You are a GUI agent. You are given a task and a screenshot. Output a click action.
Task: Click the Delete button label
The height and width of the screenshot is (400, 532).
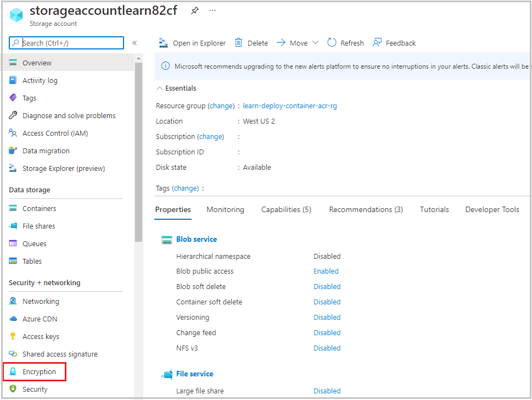(x=257, y=43)
